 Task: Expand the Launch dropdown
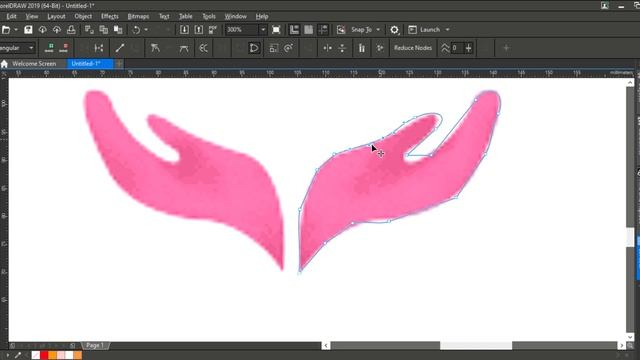point(447,30)
